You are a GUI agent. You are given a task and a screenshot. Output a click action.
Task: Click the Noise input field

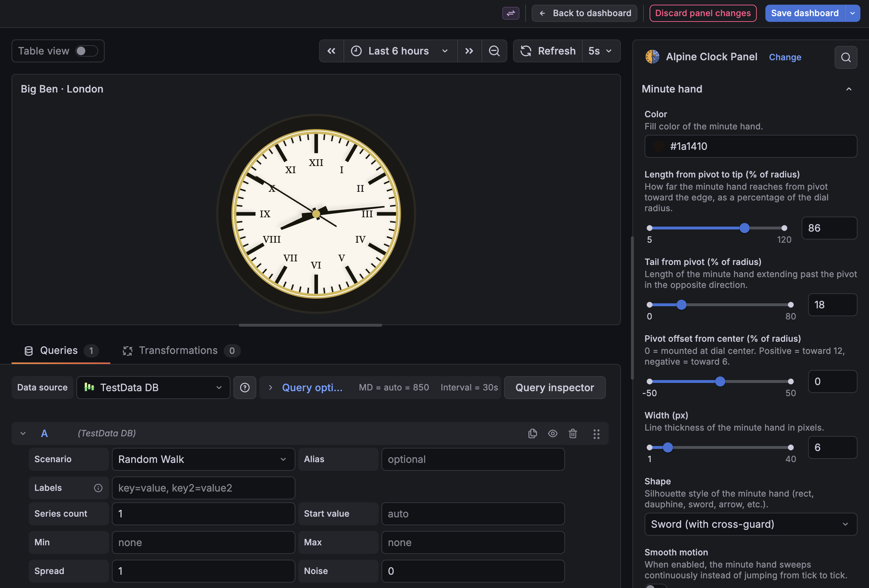(473, 571)
